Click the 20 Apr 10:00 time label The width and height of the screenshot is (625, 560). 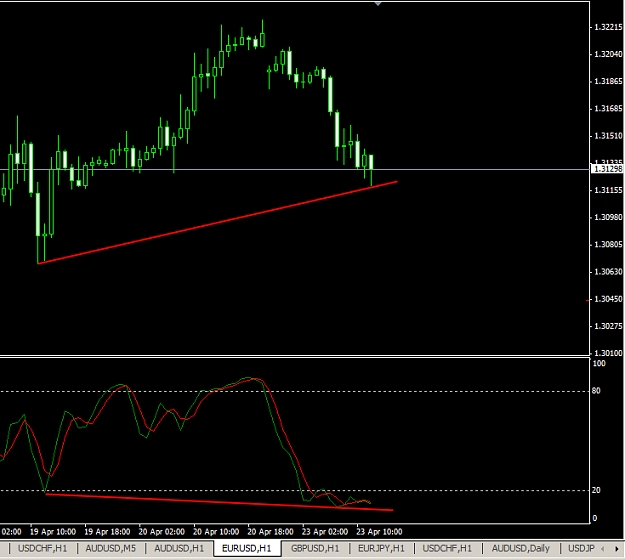(x=216, y=532)
